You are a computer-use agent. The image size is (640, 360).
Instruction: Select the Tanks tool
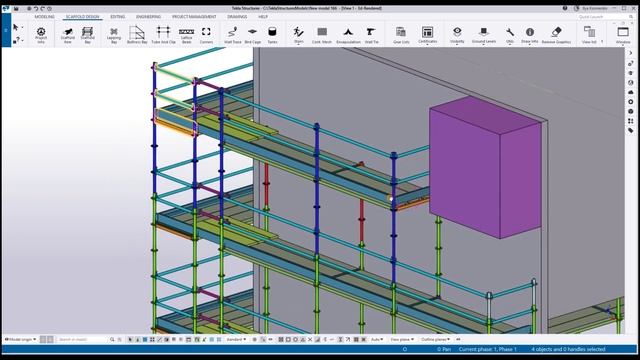coord(272,35)
